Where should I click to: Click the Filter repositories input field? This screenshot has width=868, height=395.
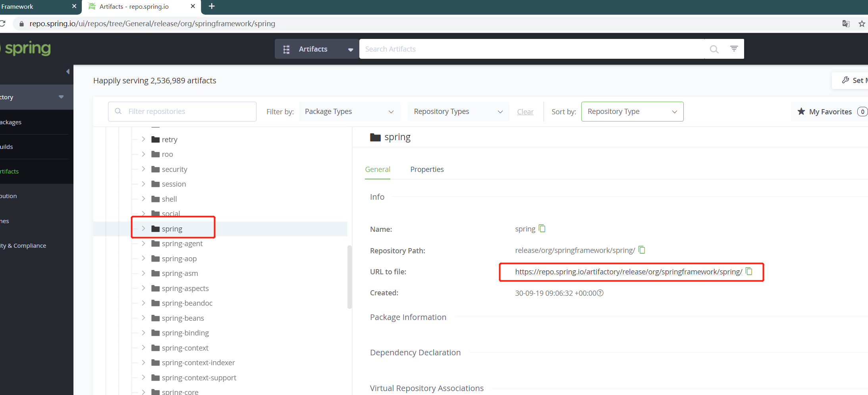(x=187, y=112)
